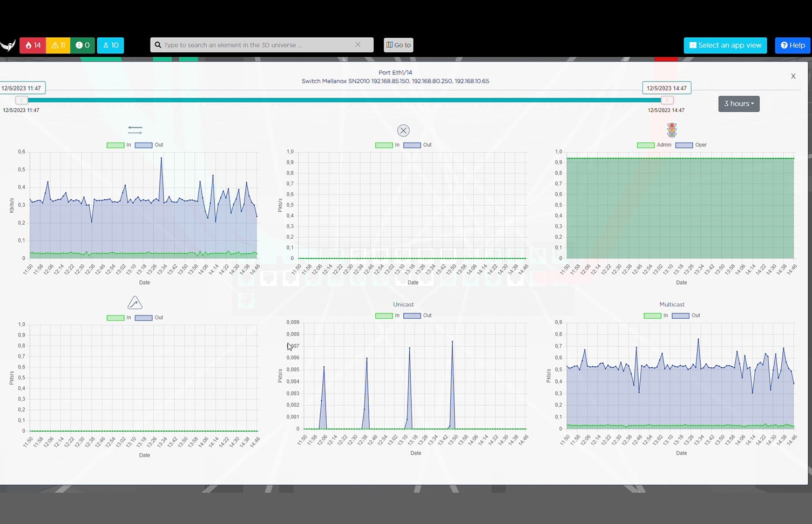Click the circled X errors chart icon
This screenshot has height=524, width=812.
(403, 130)
